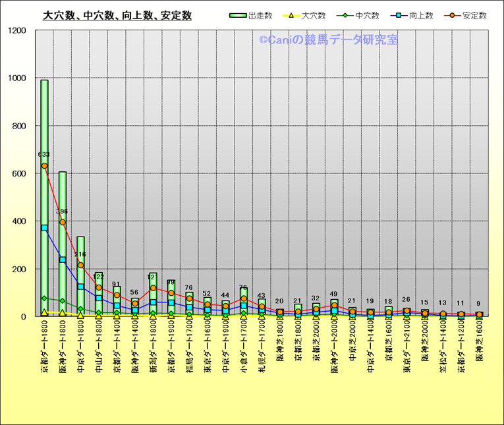Click the 出走数 green bar legend swatch
This screenshot has height=425, width=504.
(237, 15)
